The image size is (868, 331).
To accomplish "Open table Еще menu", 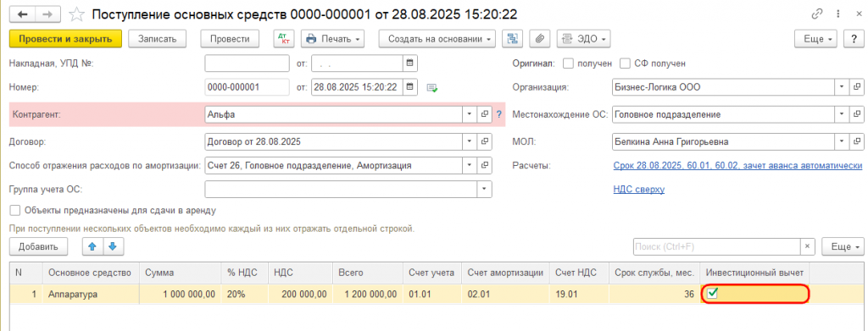I will tap(843, 246).
